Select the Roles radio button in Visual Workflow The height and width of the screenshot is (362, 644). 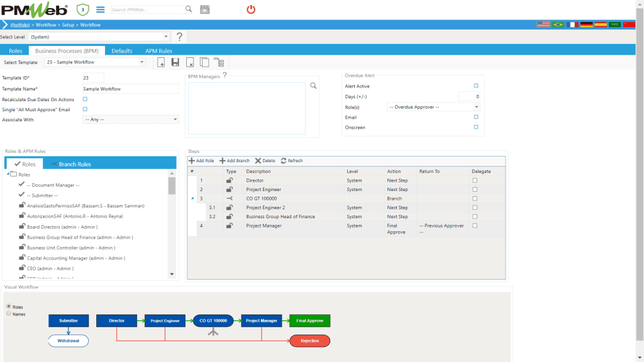pos(9,306)
